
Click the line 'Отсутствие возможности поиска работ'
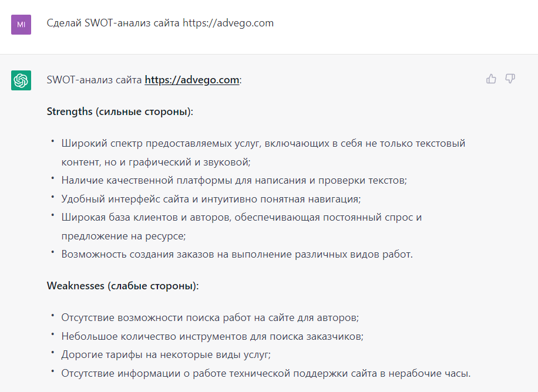pyautogui.click(x=210, y=317)
